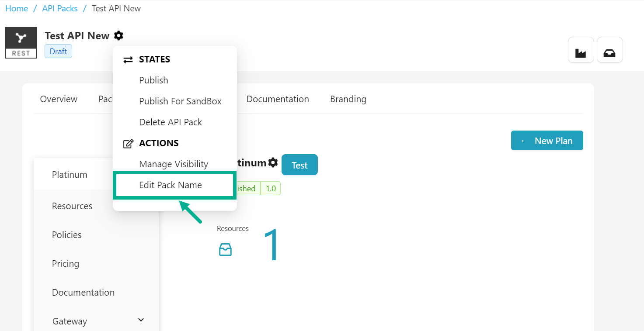The height and width of the screenshot is (331, 644).
Task: Switch to the Overview tab
Action: pos(59,99)
